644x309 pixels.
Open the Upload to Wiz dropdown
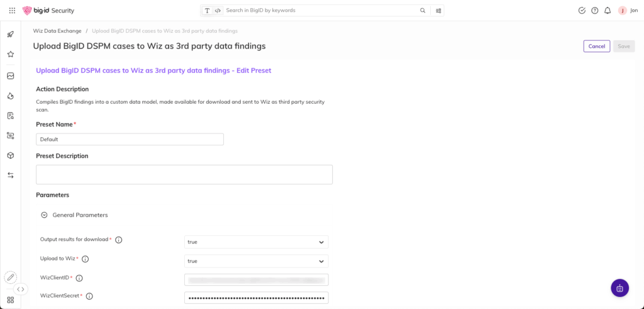[x=256, y=261]
